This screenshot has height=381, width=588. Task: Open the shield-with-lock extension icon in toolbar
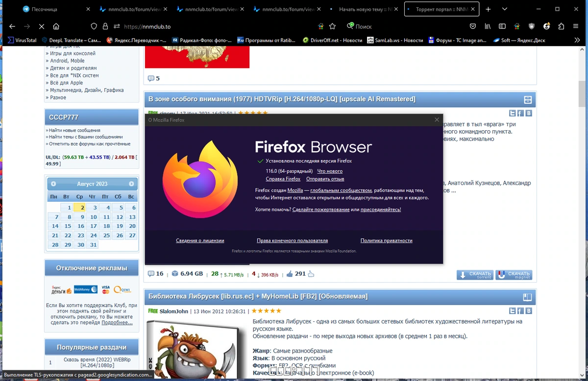click(x=532, y=26)
